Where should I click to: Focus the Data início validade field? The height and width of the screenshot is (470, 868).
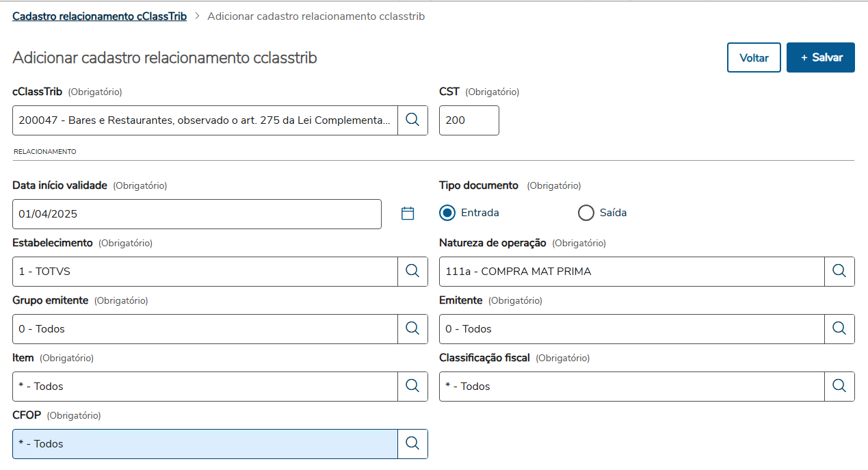pyautogui.click(x=196, y=214)
